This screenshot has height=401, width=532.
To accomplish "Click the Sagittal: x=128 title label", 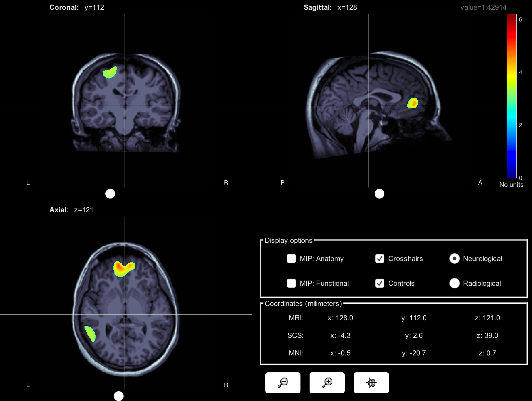I will pyautogui.click(x=330, y=7).
